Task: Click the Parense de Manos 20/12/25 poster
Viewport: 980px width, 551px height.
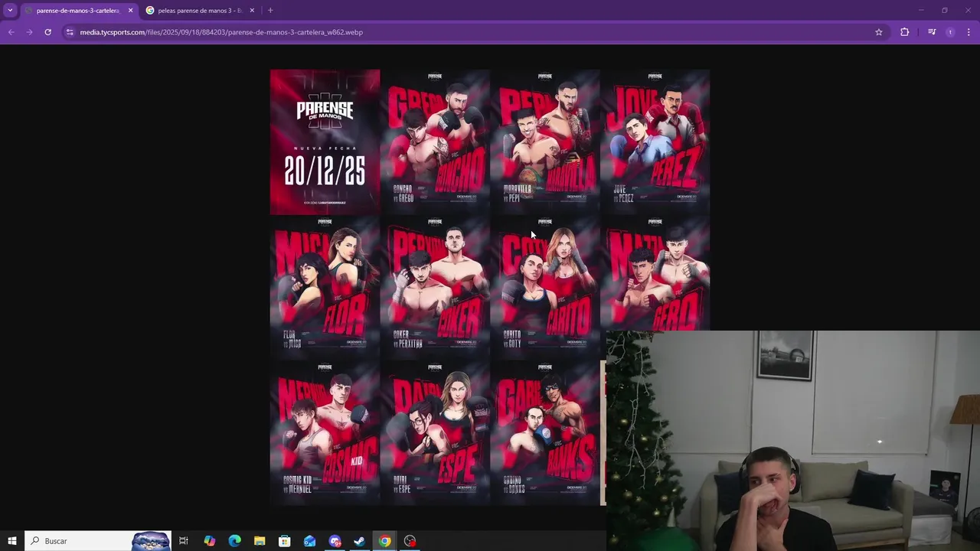Action: click(325, 142)
